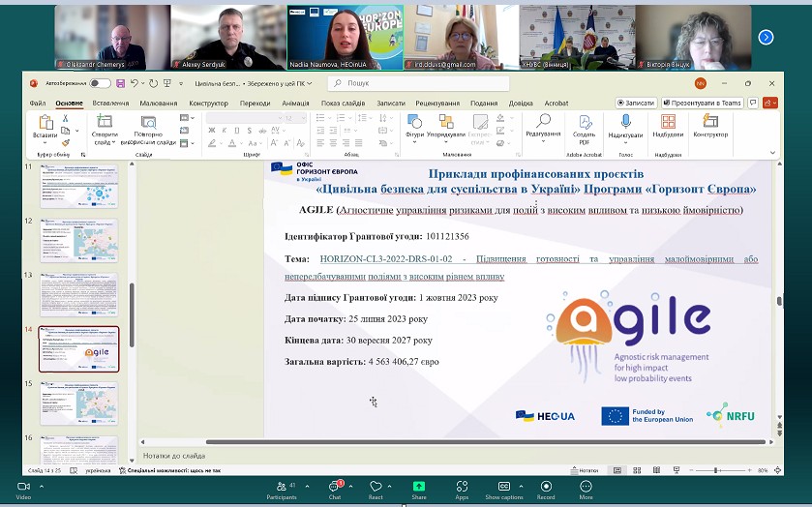Viewport: 812px width, 507px height.
Task: Click the font color A swatch
Action: [232, 143]
